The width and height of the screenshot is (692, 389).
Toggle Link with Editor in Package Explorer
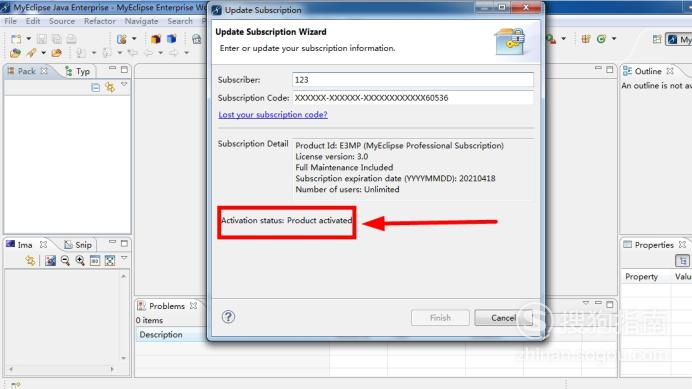(110, 87)
